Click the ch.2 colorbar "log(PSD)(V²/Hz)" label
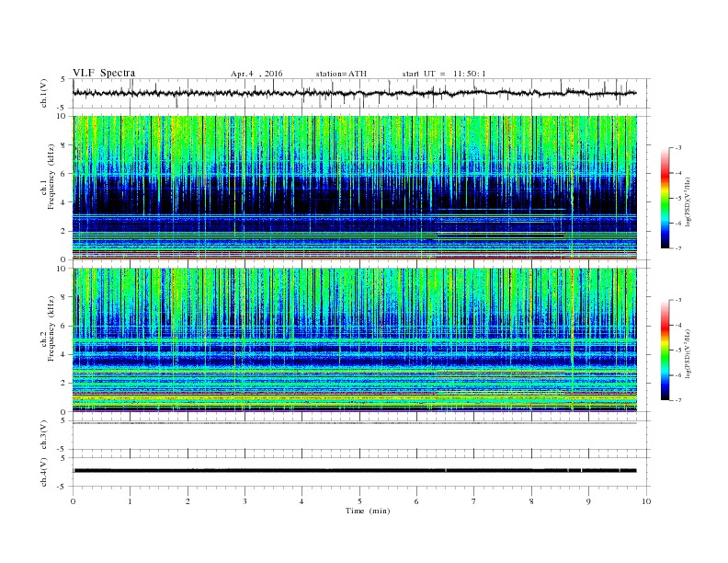The width and height of the screenshot is (728, 563). pos(688,353)
